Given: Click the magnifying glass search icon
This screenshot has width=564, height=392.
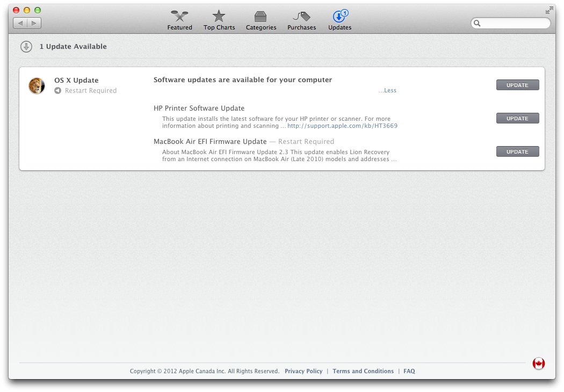Looking at the screenshot, I should pos(477,24).
